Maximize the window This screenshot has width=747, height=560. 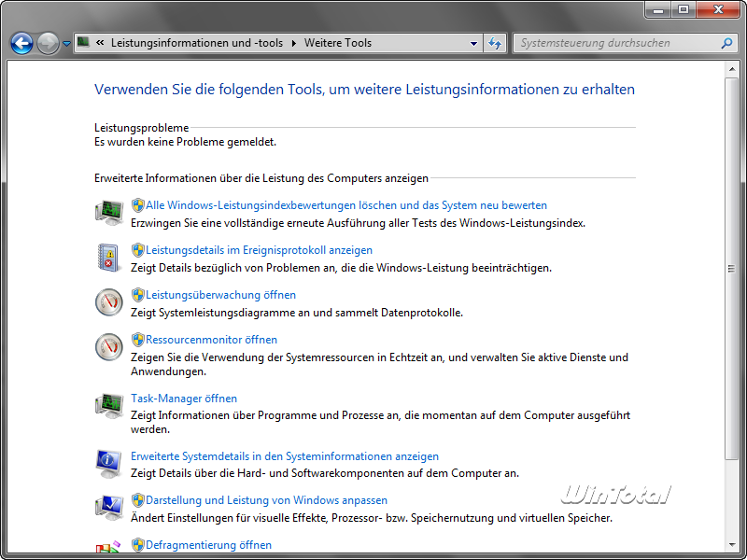pos(684,9)
